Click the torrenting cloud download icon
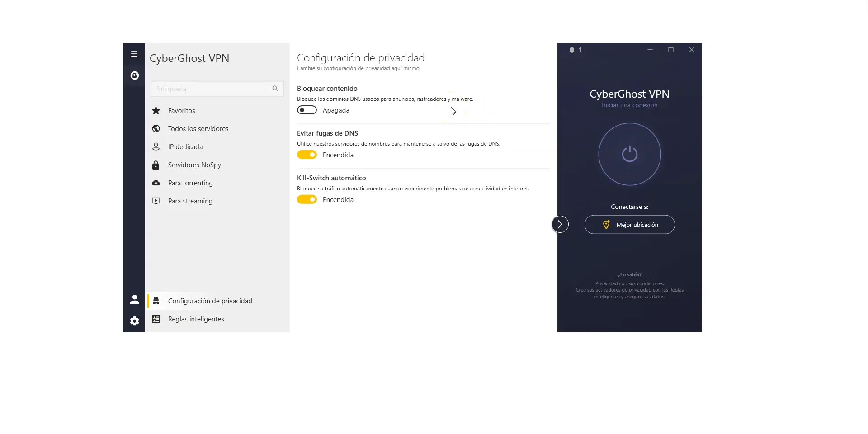 (x=156, y=183)
